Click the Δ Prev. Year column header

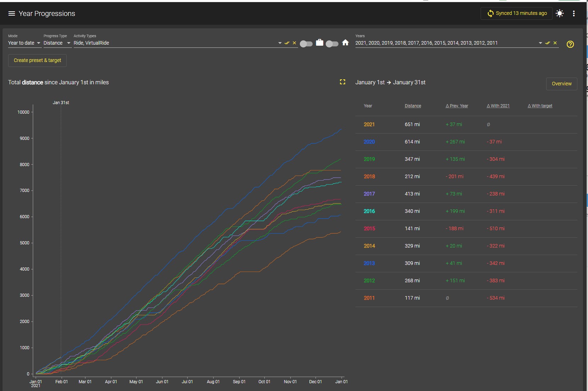pos(457,106)
